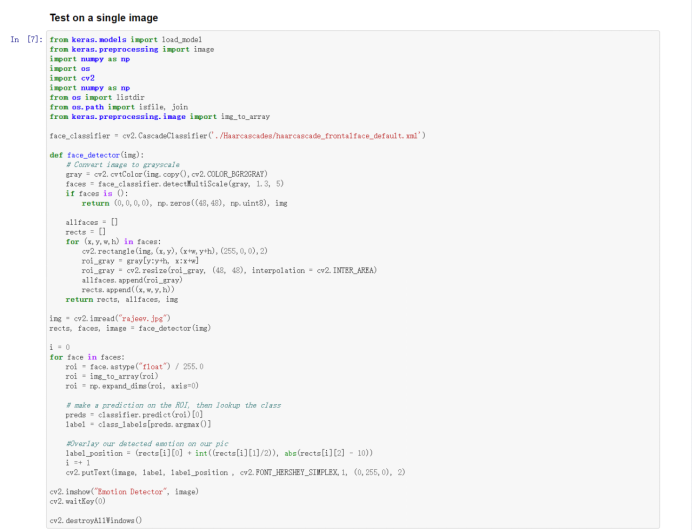Image resolution: width=692 pixels, height=530 pixels.
Task: Click 'return rects, allfaces, img' line
Action: tap(122, 300)
